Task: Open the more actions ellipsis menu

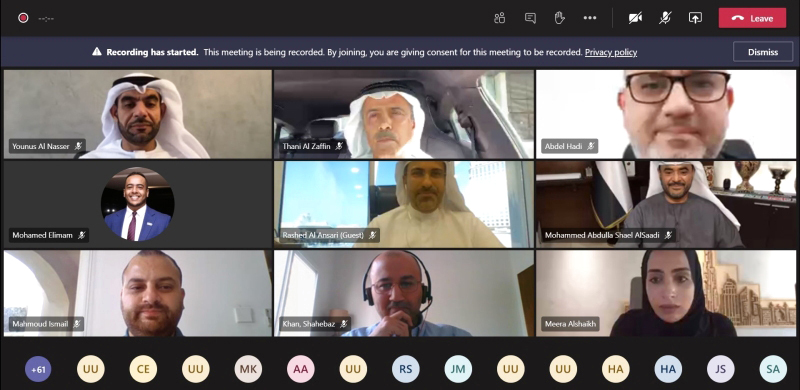Action: pos(590,18)
